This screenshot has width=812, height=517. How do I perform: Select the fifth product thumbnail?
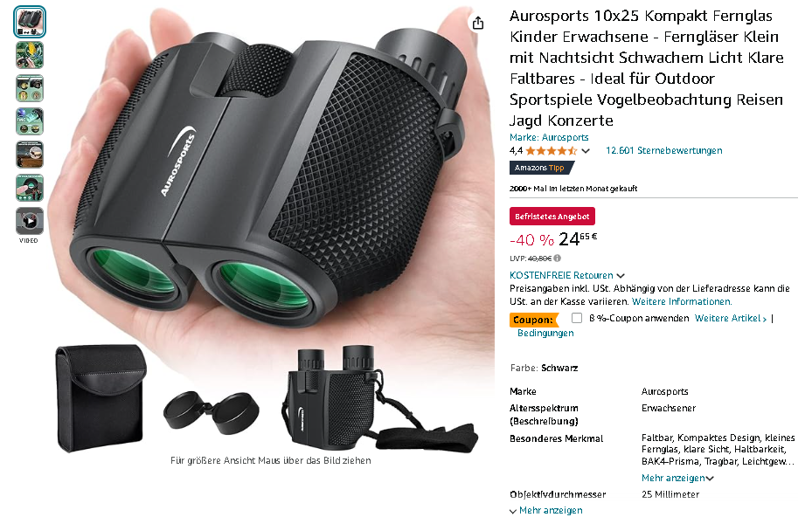[x=30, y=155]
